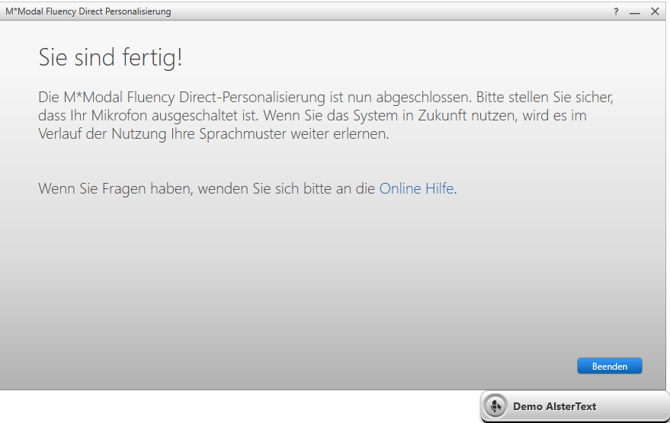Click the "Sie sind fertig!" heading
This screenshot has height=423, width=670.
[x=110, y=58]
